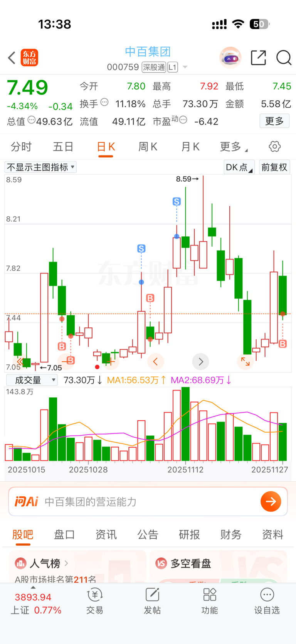Viewport: 296px width, 644px height.
Task: Open the 公告 tab
Action: pos(148,534)
